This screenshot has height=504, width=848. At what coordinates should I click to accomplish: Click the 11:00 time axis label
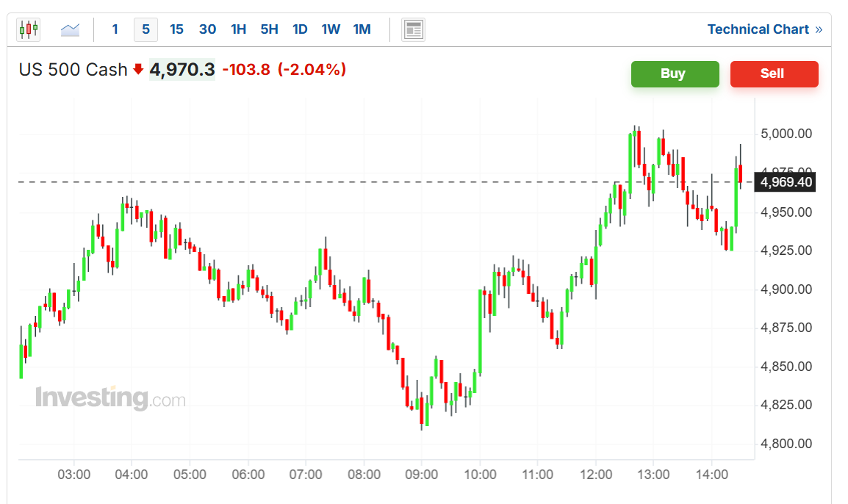pyautogui.click(x=538, y=475)
